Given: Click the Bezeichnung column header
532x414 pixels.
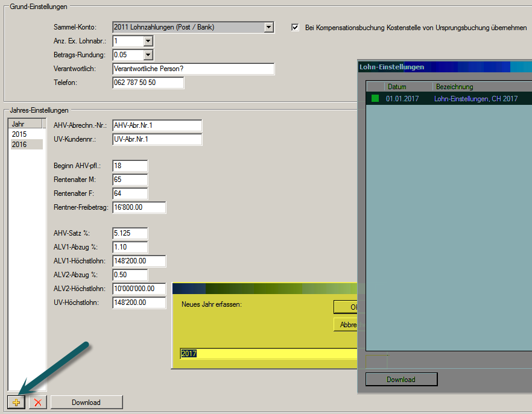Looking at the screenshot, I should [477, 87].
